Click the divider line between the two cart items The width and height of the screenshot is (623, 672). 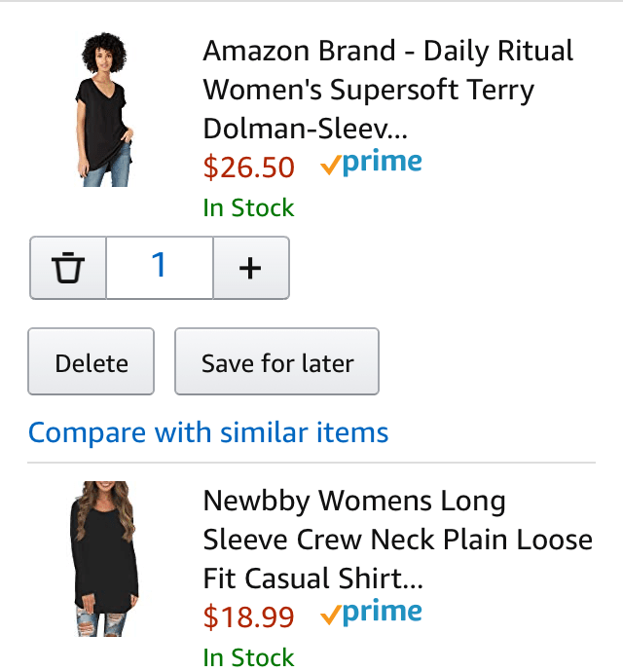coord(311,463)
